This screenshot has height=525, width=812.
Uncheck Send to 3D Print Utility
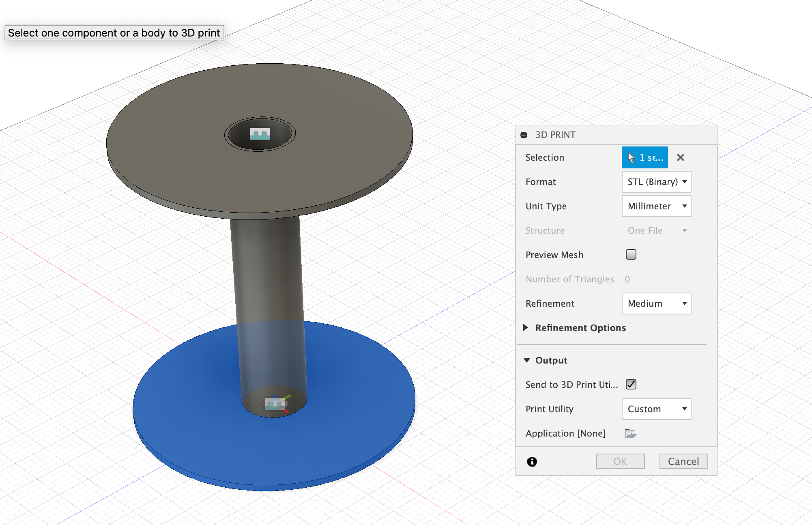pyautogui.click(x=631, y=384)
